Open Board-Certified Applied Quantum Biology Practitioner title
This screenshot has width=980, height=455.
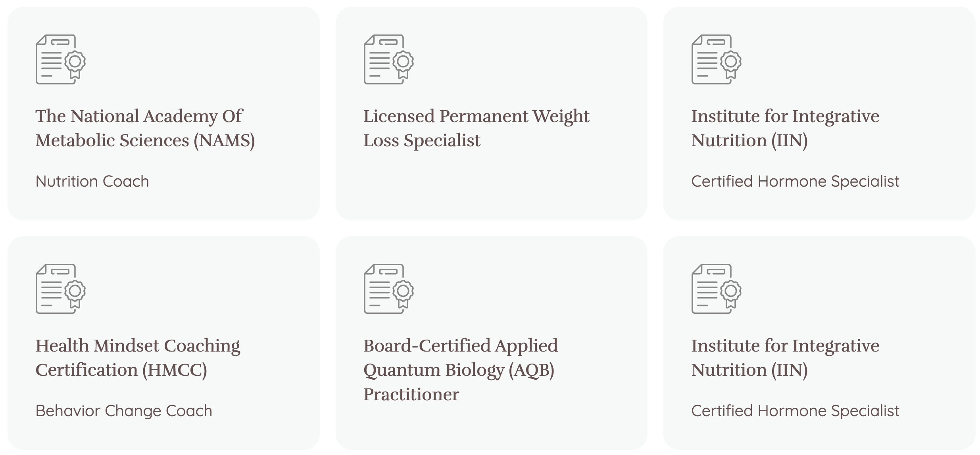click(x=461, y=370)
